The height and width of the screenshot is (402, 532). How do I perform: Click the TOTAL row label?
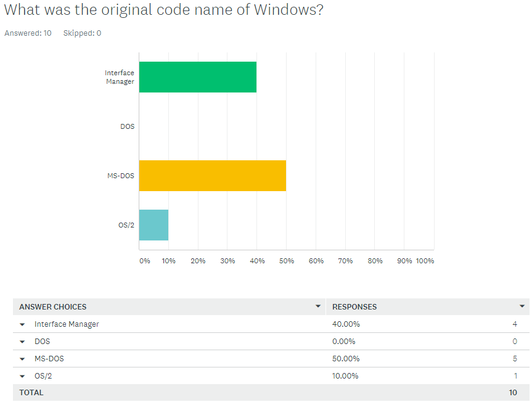pos(31,393)
